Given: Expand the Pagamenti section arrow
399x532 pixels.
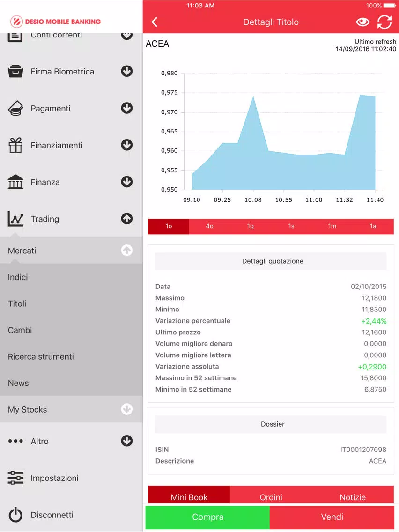Looking at the screenshot, I should (127, 108).
